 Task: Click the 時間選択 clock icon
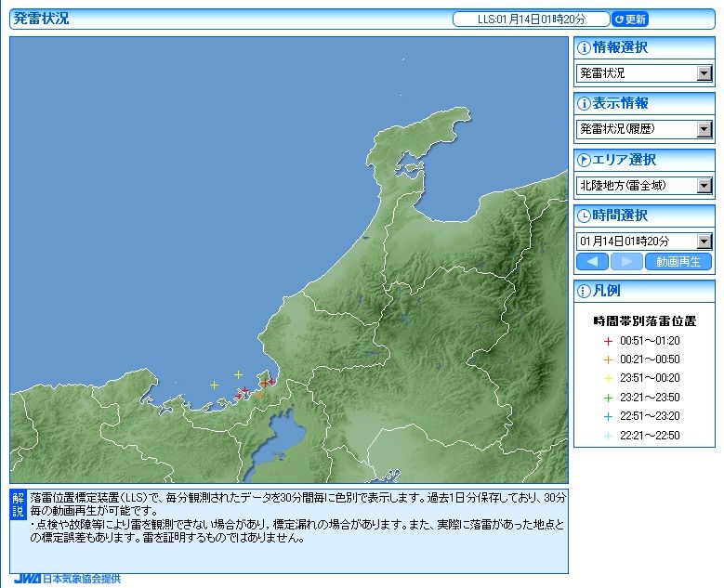point(584,216)
